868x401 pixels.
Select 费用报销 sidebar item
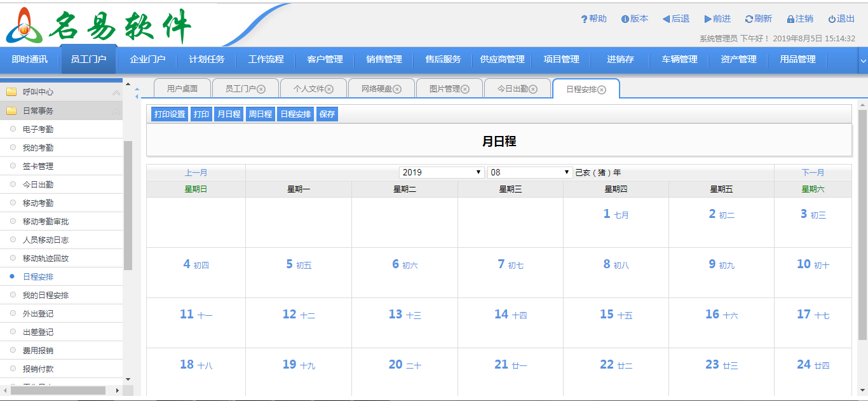(38, 351)
